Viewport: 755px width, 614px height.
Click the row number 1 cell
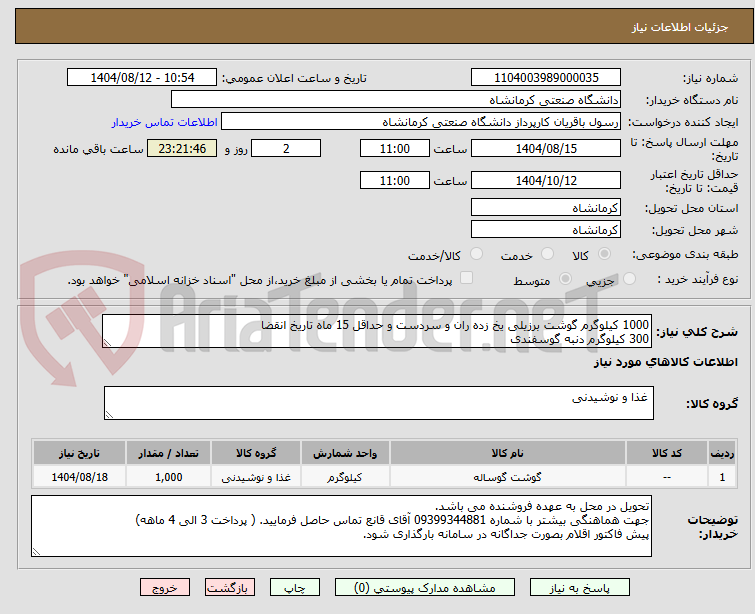point(722,477)
